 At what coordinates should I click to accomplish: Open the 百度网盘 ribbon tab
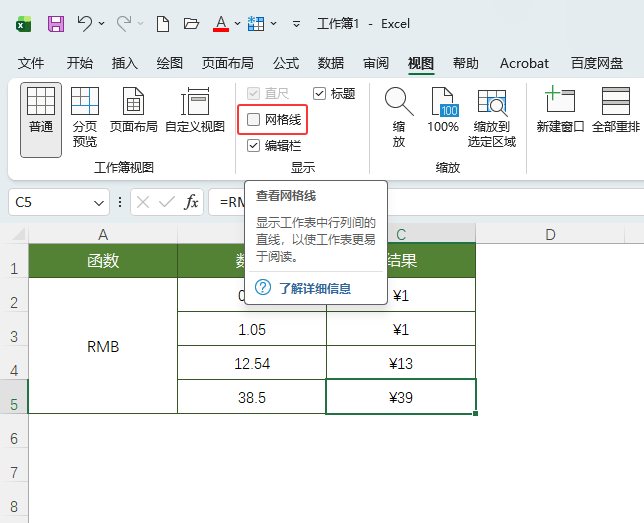coord(597,63)
